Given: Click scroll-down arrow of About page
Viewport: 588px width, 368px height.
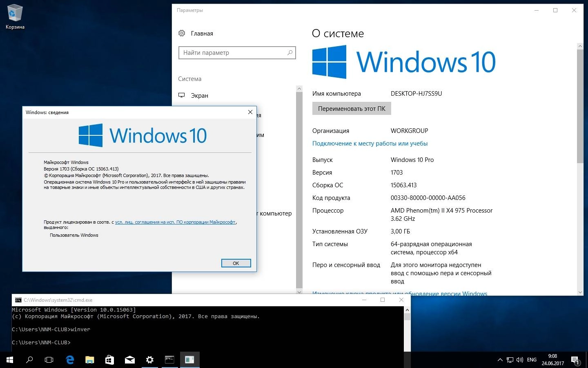Looking at the screenshot, I should pyautogui.click(x=580, y=292).
